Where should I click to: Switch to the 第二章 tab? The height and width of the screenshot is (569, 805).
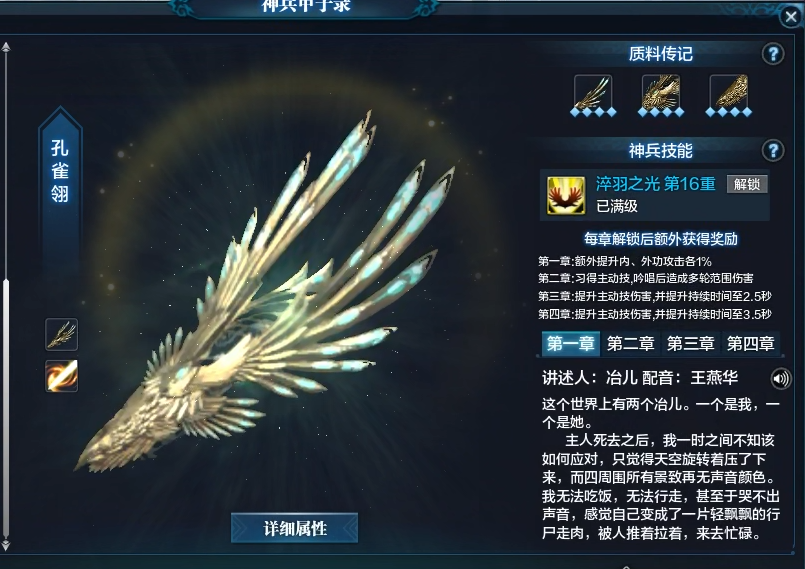pos(630,343)
